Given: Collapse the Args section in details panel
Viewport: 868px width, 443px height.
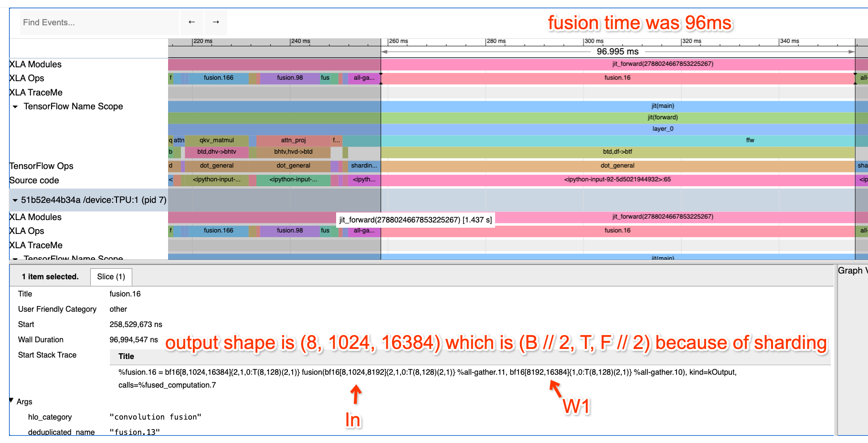Looking at the screenshot, I should (11, 401).
